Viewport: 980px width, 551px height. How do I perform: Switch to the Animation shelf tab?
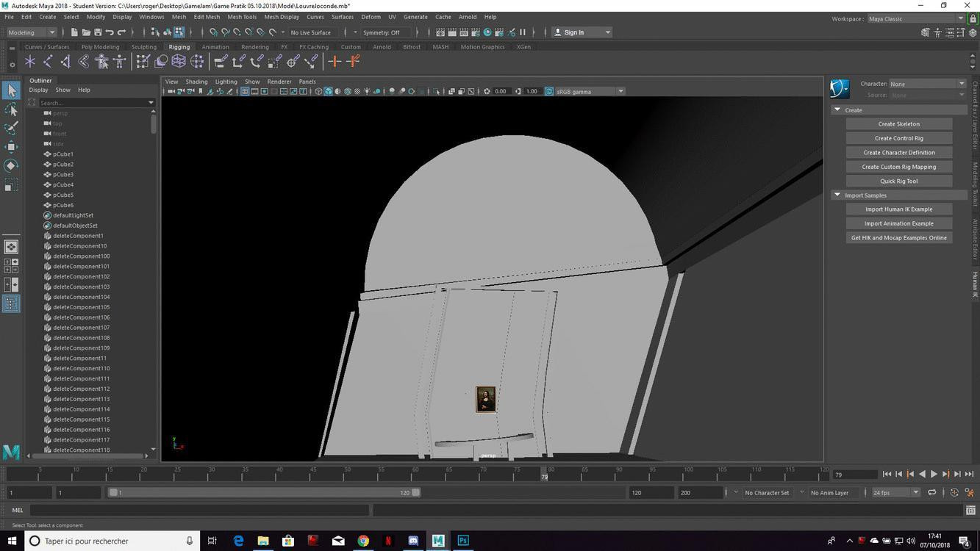[215, 47]
